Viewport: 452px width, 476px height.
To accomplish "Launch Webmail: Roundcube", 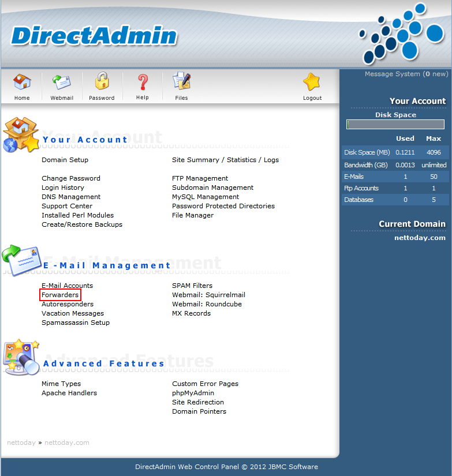I will (x=207, y=304).
